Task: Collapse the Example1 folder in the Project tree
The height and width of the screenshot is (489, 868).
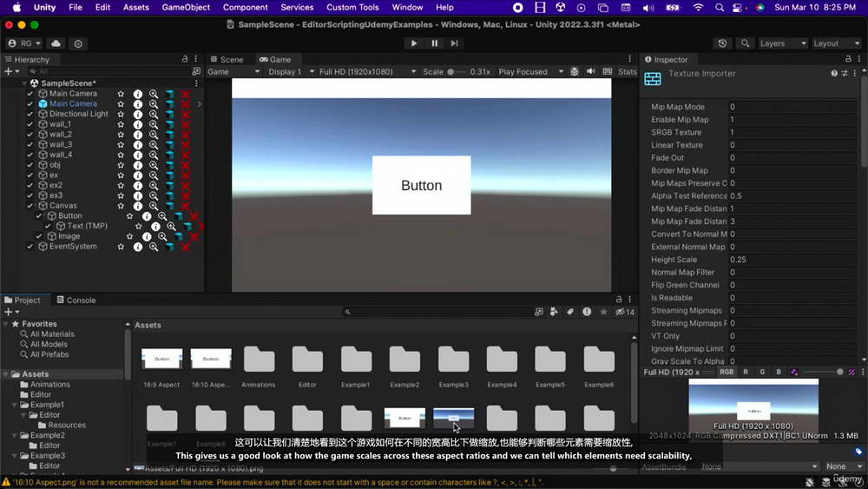Action: tap(15, 405)
